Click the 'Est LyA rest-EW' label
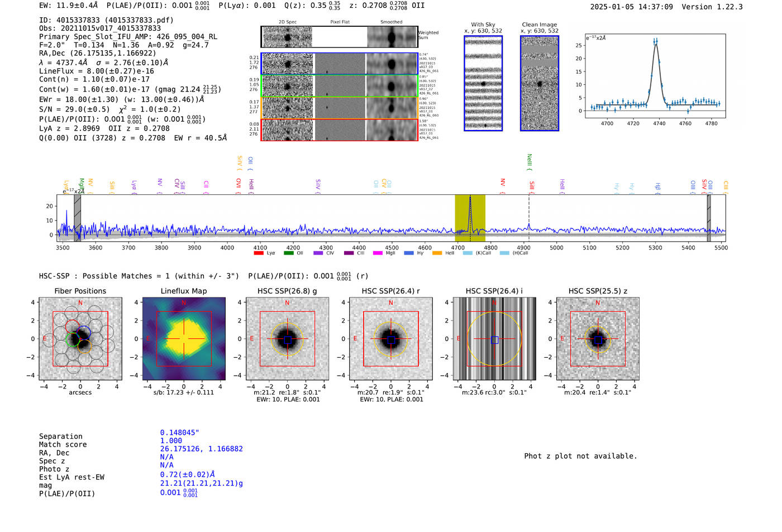This screenshot has height=532, width=782. point(71,477)
